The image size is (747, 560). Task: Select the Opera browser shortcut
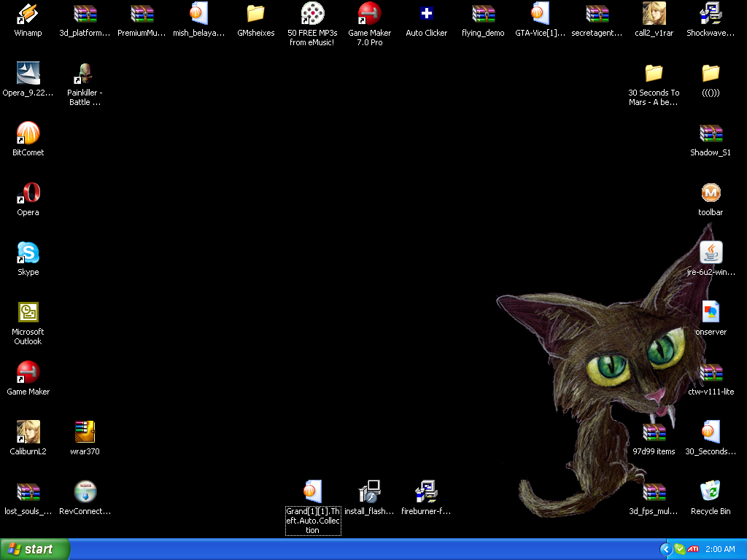point(28,192)
